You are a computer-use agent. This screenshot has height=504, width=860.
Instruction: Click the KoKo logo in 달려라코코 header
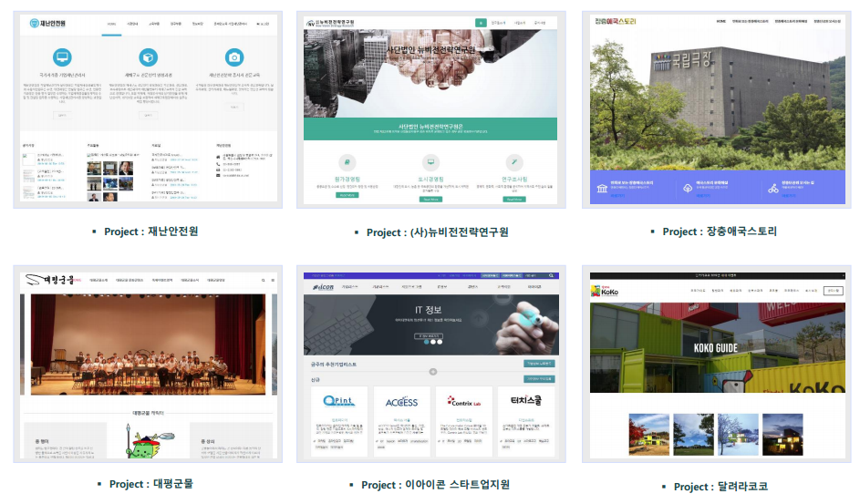[x=605, y=291]
